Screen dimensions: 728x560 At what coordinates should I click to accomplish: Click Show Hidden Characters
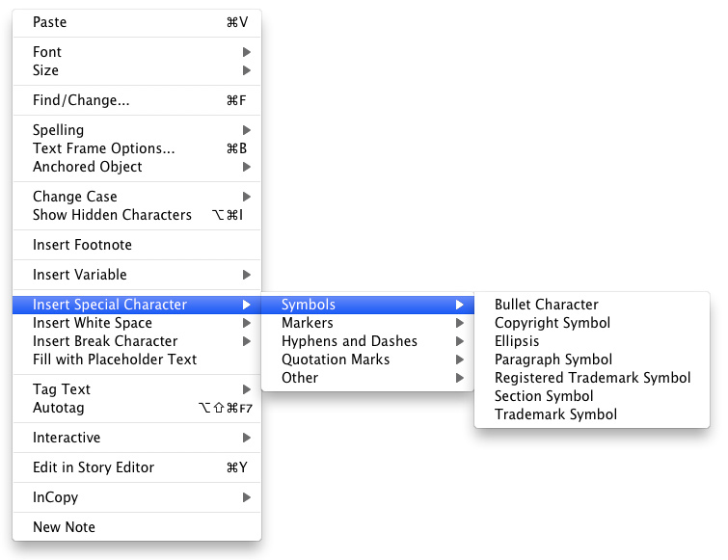click(x=112, y=215)
